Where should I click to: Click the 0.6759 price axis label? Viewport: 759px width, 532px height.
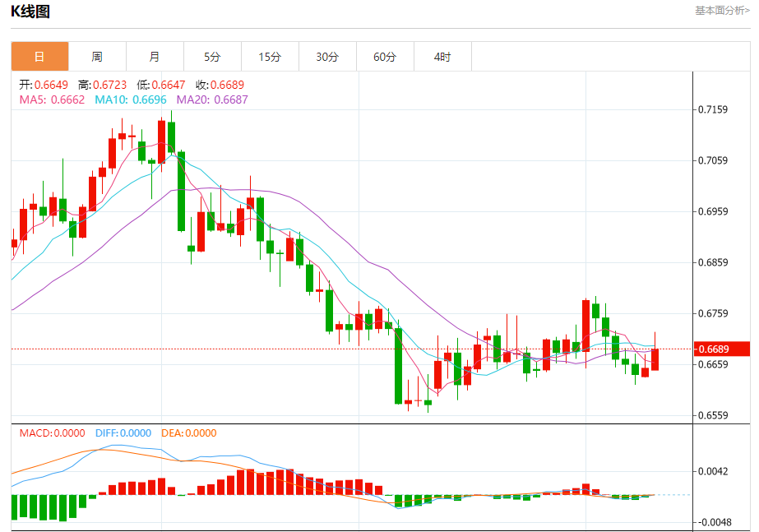[712, 313]
